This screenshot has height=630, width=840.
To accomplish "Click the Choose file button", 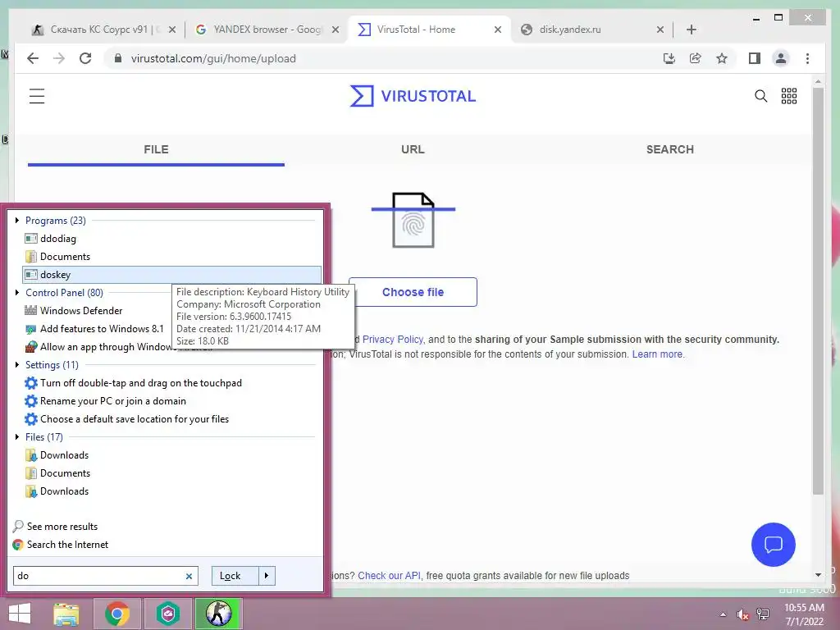I will point(413,292).
